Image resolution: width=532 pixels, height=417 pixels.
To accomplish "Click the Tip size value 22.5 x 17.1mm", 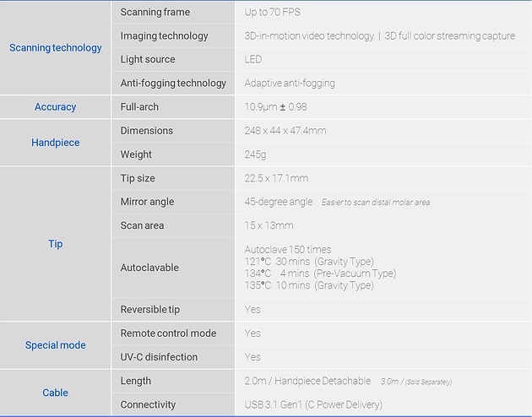I will (x=276, y=178).
